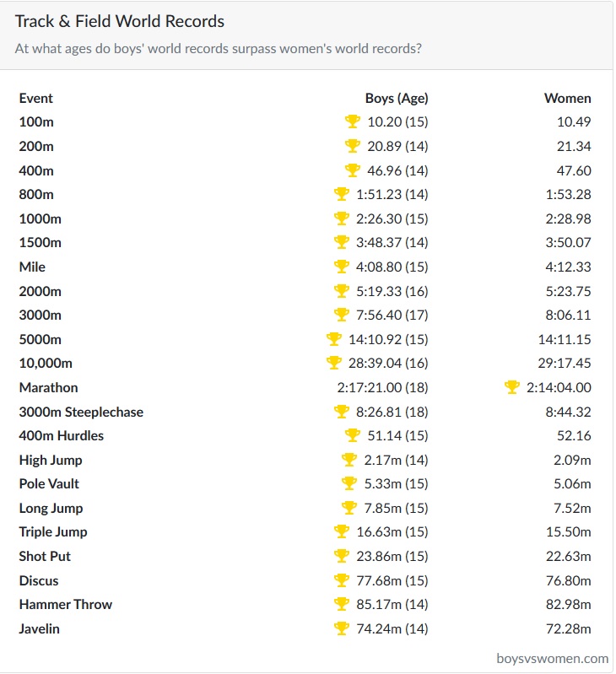The width and height of the screenshot is (616, 674).
Task: Click the trophy beside 5000m boys time
Action: 334,339
